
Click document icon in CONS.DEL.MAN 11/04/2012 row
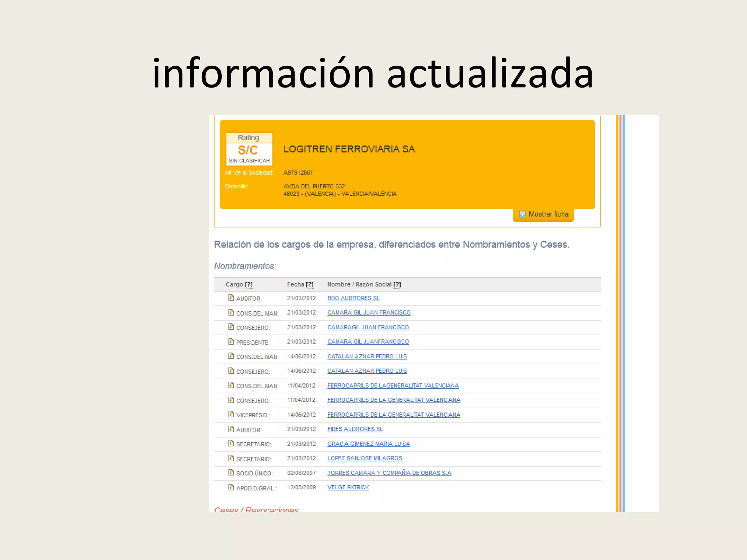pyautogui.click(x=231, y=385)
